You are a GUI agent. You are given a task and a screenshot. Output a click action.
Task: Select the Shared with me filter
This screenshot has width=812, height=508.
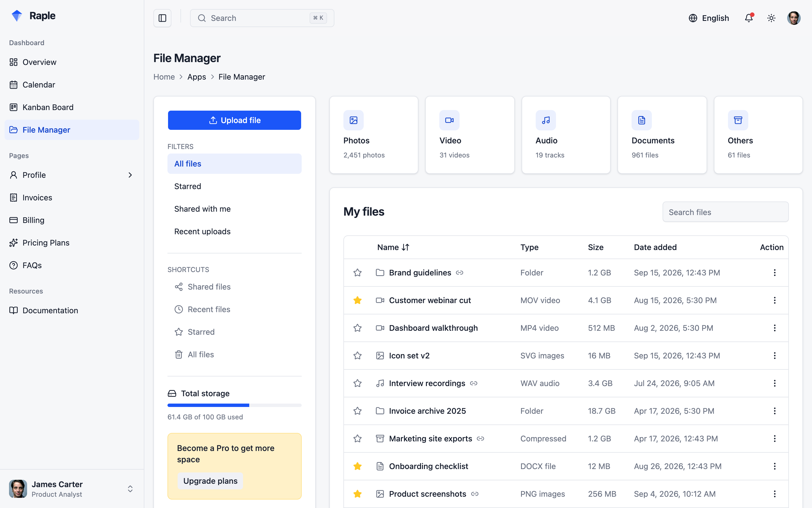coord(234,209)
